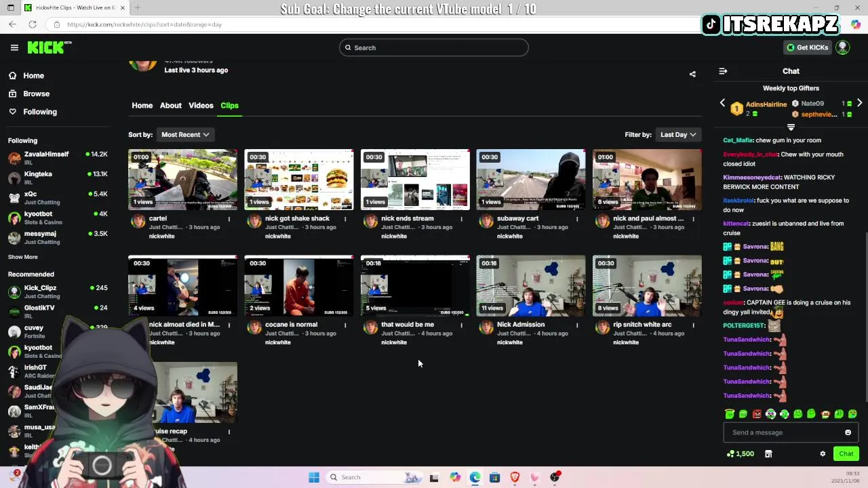Click the share icon for the channel
Screen dimensions: 868x488
point(692,74)
